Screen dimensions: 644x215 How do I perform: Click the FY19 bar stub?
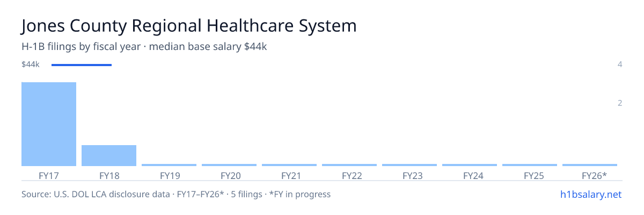coord(169,165)
